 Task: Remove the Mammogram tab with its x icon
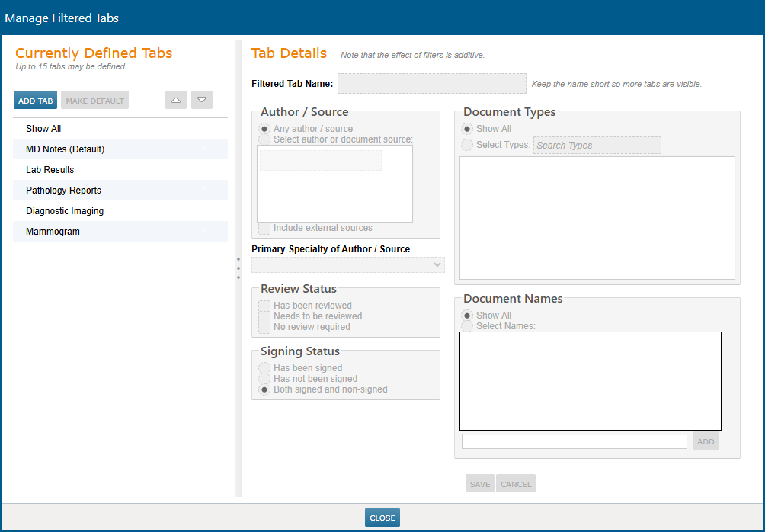pyautogui.click(x=204, y=231)
